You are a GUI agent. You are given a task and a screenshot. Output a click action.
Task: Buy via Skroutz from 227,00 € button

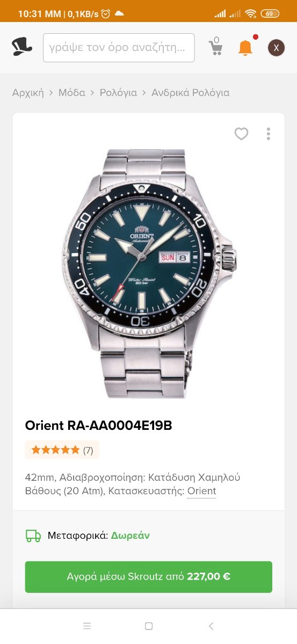click(149, 577)
